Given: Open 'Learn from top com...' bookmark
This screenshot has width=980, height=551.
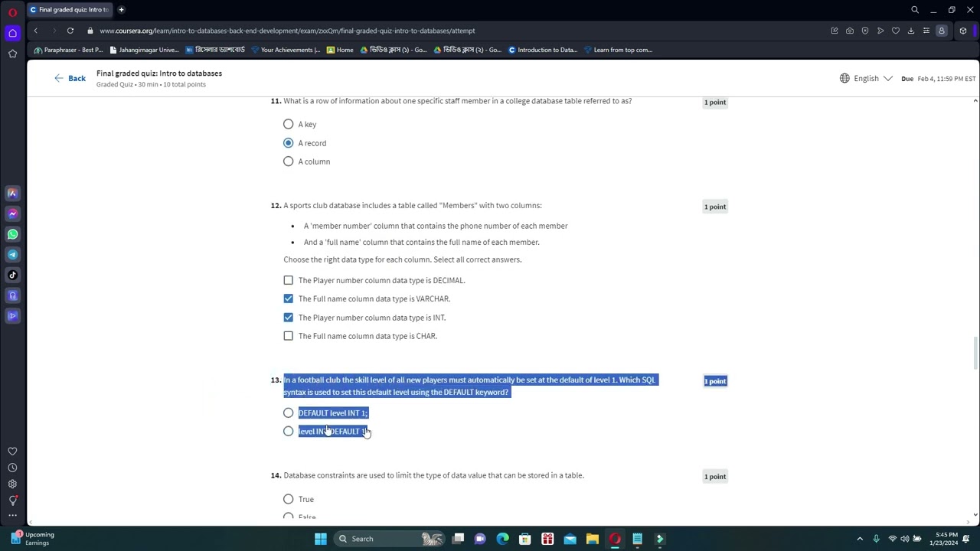Looking at the screenshot, I should [618, 50].
